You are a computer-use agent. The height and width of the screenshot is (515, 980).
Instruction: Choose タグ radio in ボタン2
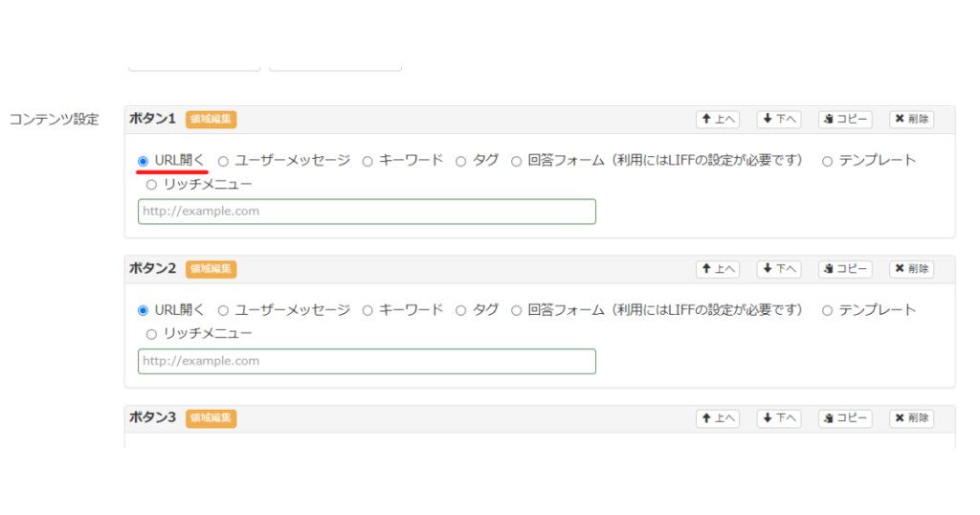(x=460, y=310)
